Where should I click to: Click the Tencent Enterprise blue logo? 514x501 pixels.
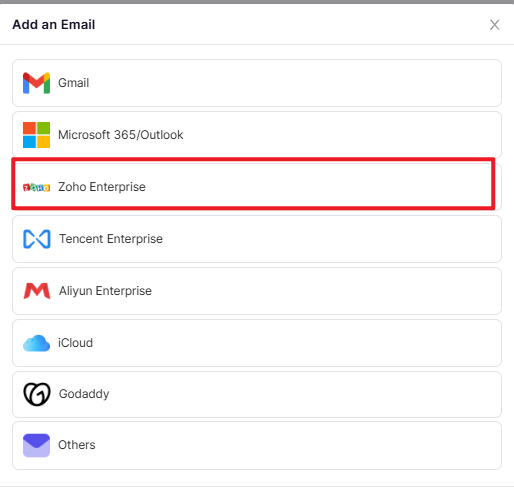tap(37, 239)
